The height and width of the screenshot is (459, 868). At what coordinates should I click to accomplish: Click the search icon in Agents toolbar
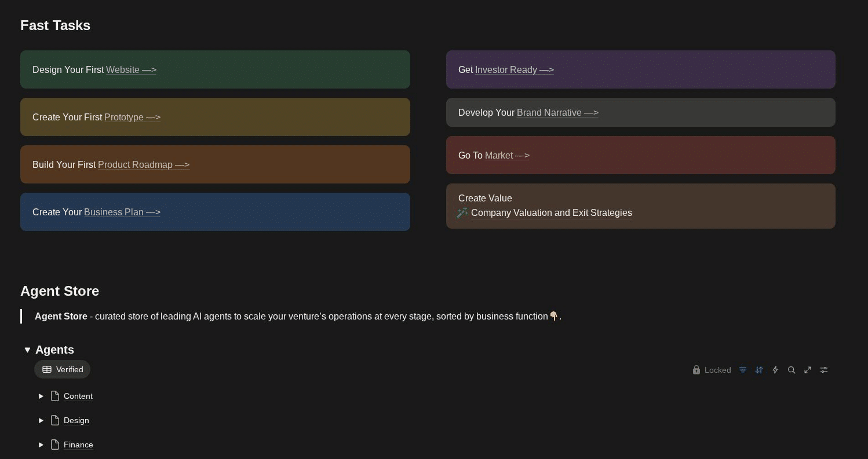[x=792, y=370]
